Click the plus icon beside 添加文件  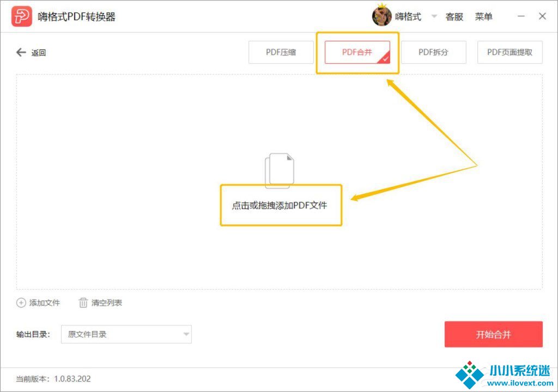coord(21,303)
